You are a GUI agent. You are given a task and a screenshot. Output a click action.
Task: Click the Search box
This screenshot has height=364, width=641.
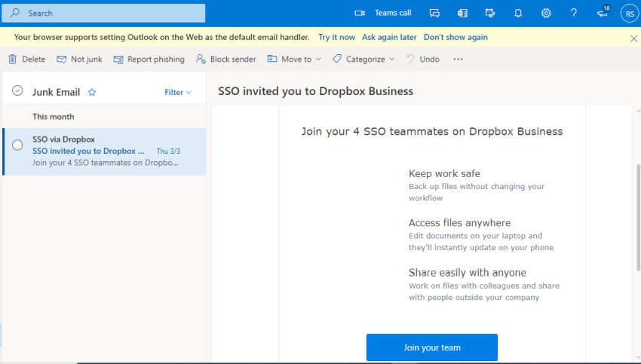click(x=103, y=13)
